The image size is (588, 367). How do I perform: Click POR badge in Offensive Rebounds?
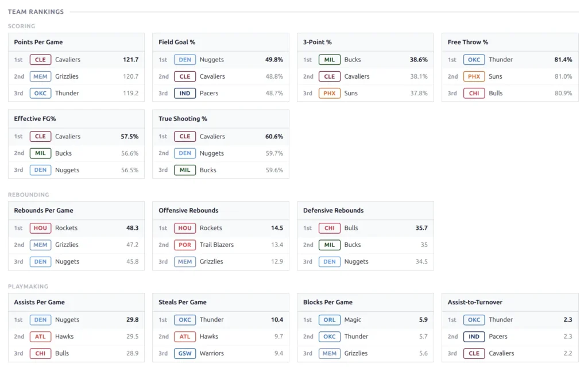tap(185, 245)
